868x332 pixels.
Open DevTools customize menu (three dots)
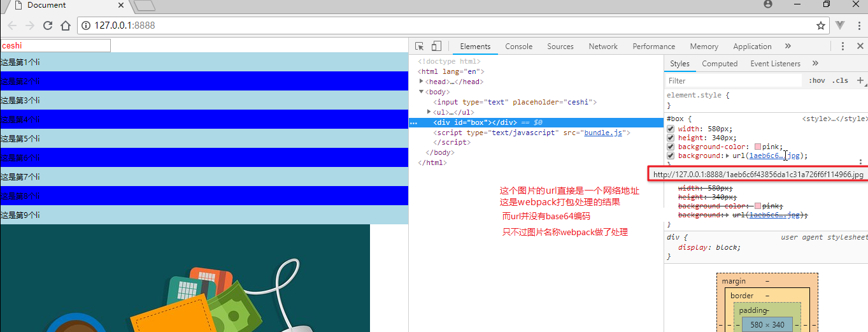(x=843, y=46)
